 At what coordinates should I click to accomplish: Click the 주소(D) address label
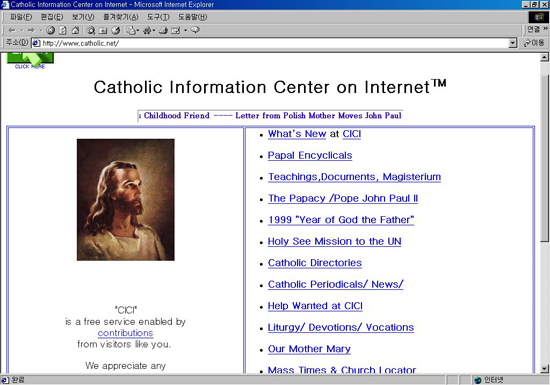[x=16, y=43]
